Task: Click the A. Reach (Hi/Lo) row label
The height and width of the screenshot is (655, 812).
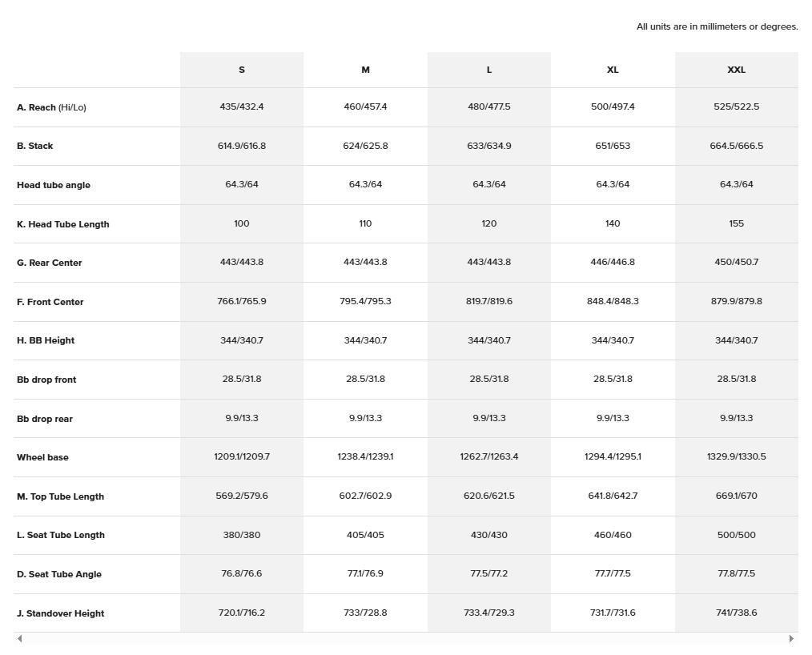Action: tap(51, 107)
